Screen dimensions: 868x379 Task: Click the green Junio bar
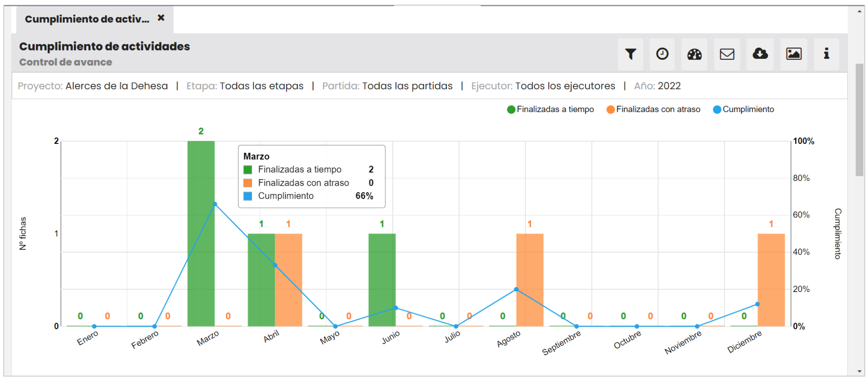click(x=382, y=280)
